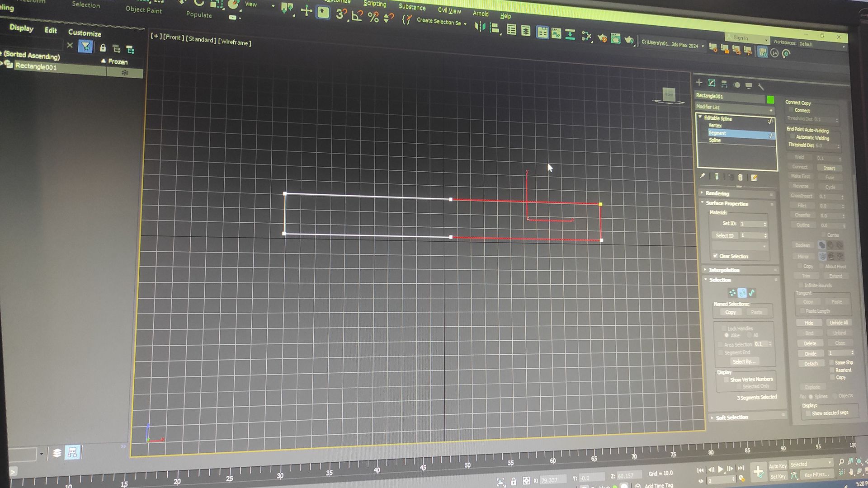Click the Detach button
Screen dimensions: 868x488
[811, 363]
